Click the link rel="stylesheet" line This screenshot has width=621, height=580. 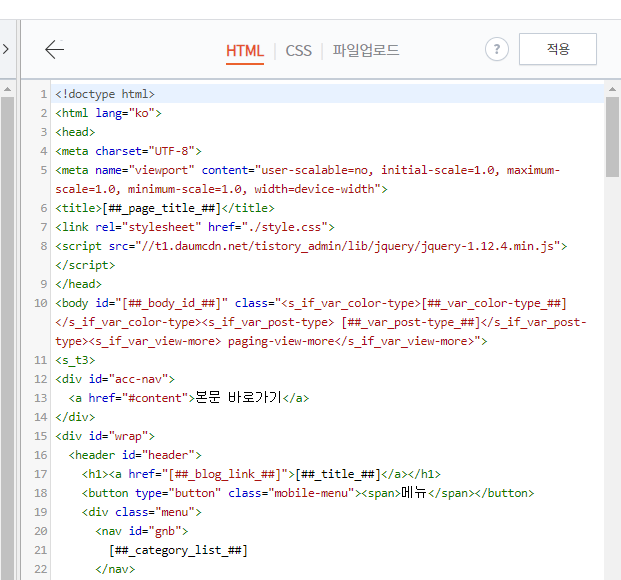[195, 227]
